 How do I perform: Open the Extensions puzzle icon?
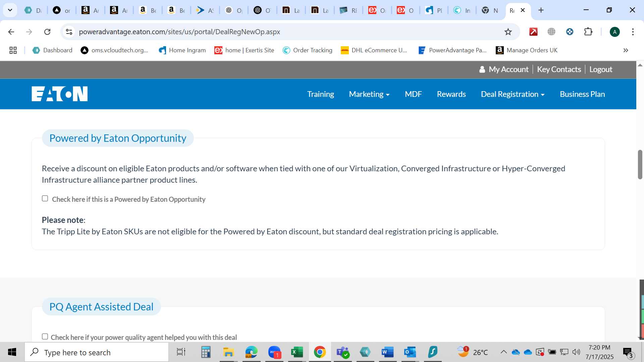(x=588, y=32)
